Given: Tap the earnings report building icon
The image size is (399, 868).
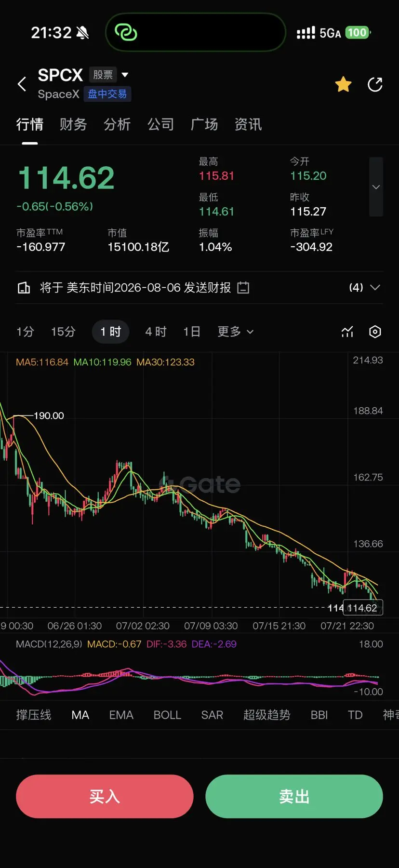Looking at the screenshot, I should pyautogui.click(x=24, y=288).
